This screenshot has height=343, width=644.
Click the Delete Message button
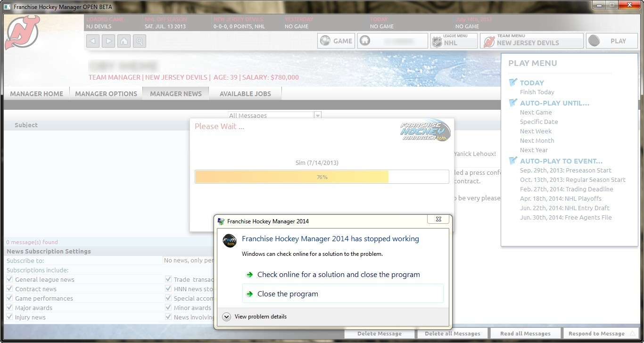[x=380, y=333]
